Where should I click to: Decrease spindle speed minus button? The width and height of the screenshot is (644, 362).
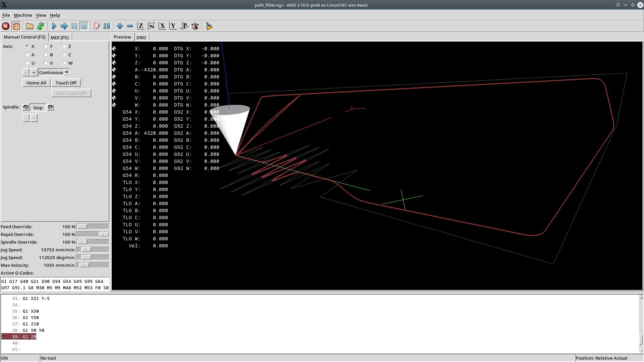pyautogui.click(x=26, y=118)
